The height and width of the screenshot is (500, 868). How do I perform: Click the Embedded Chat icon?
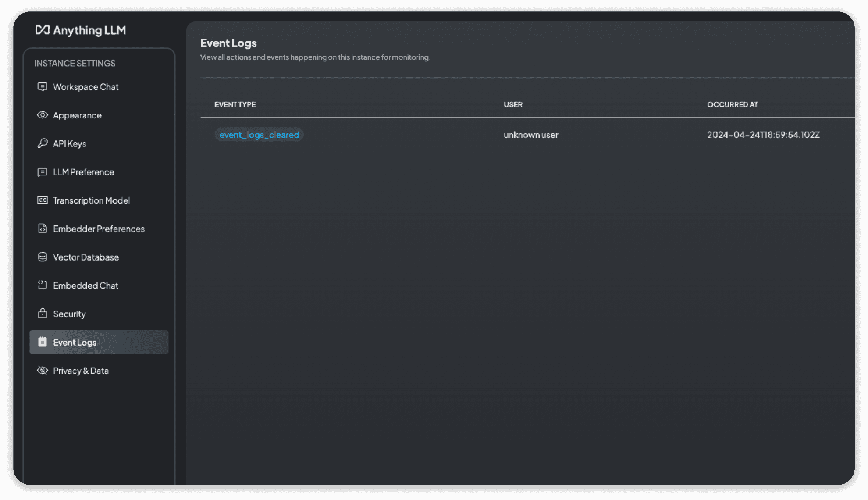coord(42,286)
